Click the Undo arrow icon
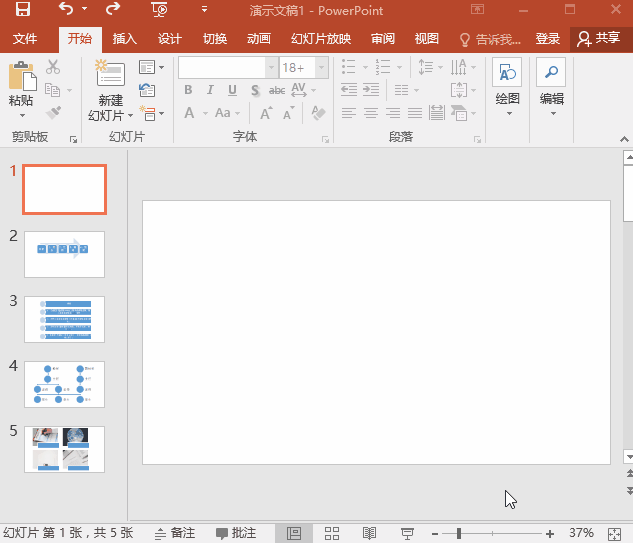The height and width of the screenshot is (543, 633). 66,11
